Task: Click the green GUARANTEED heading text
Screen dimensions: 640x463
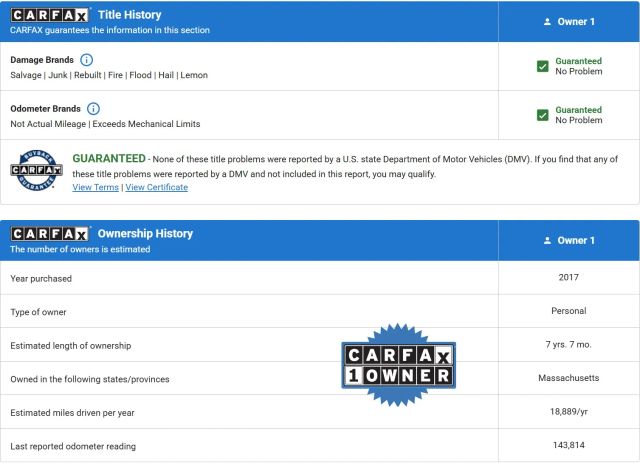Action: [x=109, y=158]
